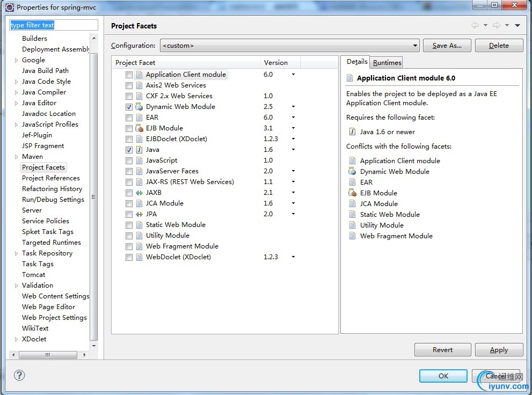Click the forward navigation arrow icon
This screenshot has height=395, width=532.
click(497, 25)
